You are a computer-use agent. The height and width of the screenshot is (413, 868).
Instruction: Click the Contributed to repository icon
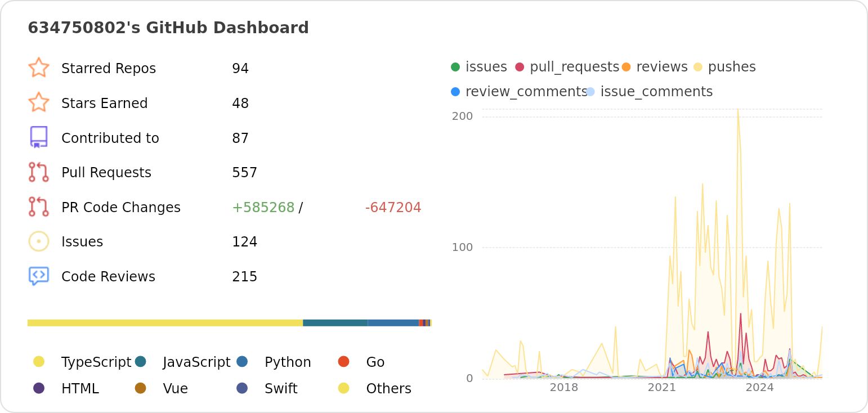(38, 137)
